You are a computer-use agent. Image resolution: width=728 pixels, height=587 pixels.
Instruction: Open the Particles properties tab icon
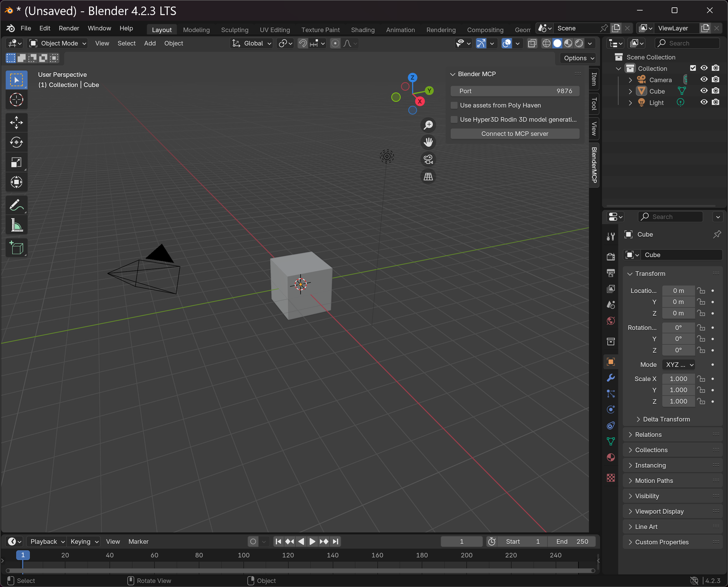tap(611, 394)
